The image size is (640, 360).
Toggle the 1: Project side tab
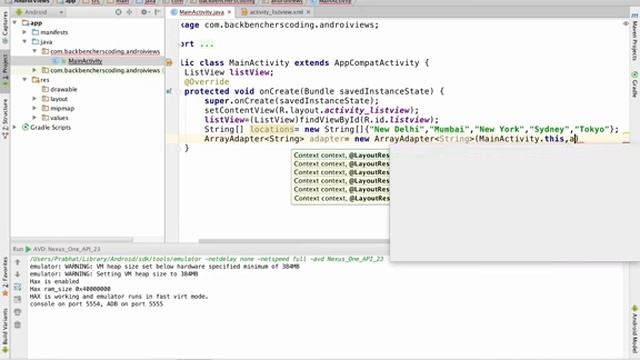[5, 70]
